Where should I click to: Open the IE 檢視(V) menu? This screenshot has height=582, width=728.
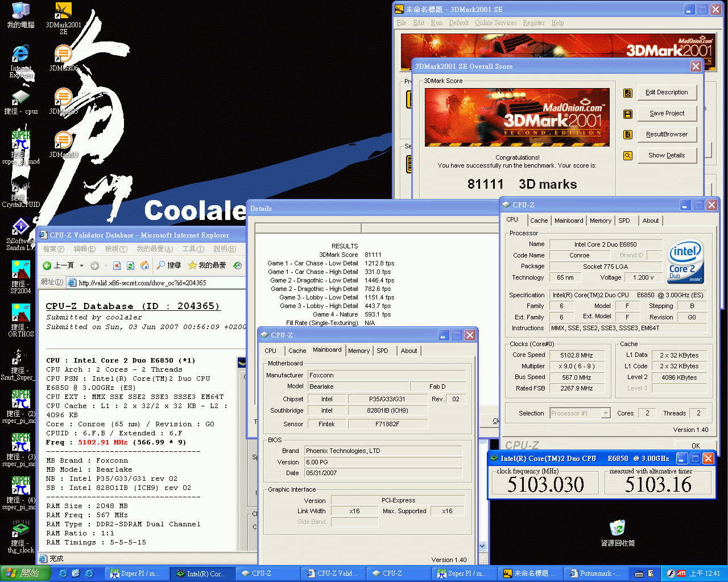click(115, 249)
